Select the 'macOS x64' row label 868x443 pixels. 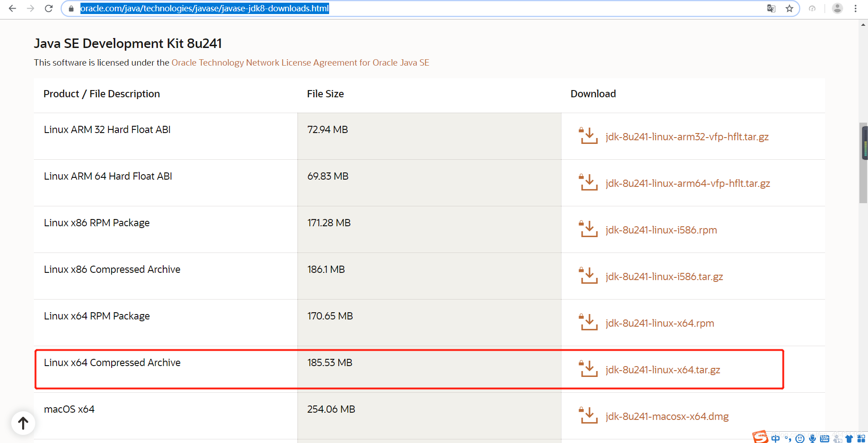point(69,409)
